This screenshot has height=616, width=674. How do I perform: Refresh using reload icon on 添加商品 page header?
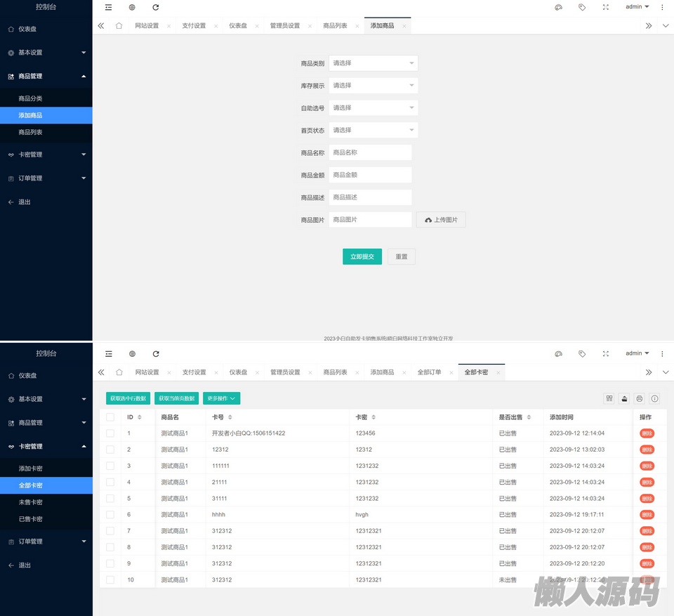156,7
